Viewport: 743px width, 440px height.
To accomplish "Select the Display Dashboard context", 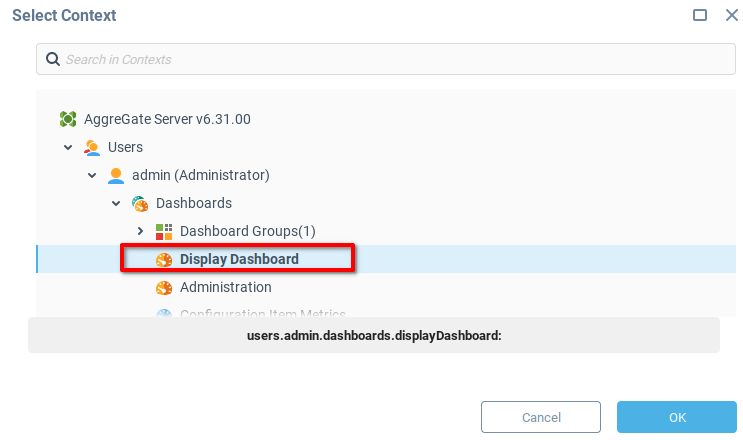I will pos(239,259).
